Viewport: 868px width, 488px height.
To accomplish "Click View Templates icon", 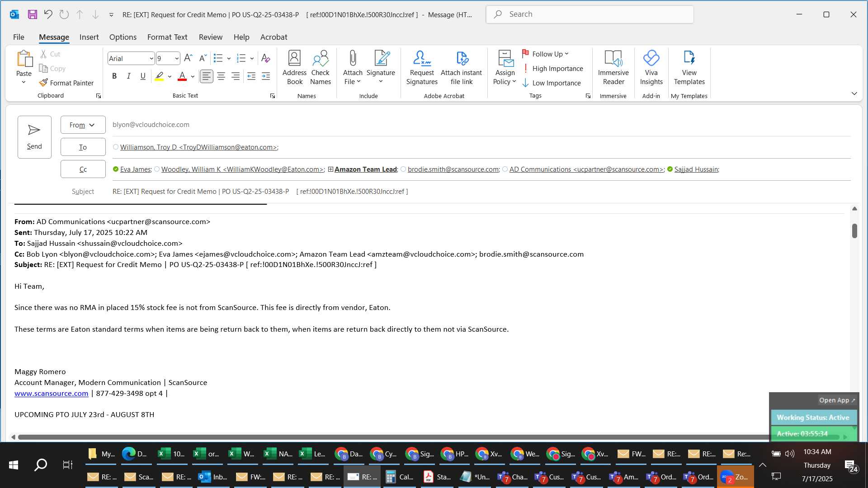I will tap(689, 67).
